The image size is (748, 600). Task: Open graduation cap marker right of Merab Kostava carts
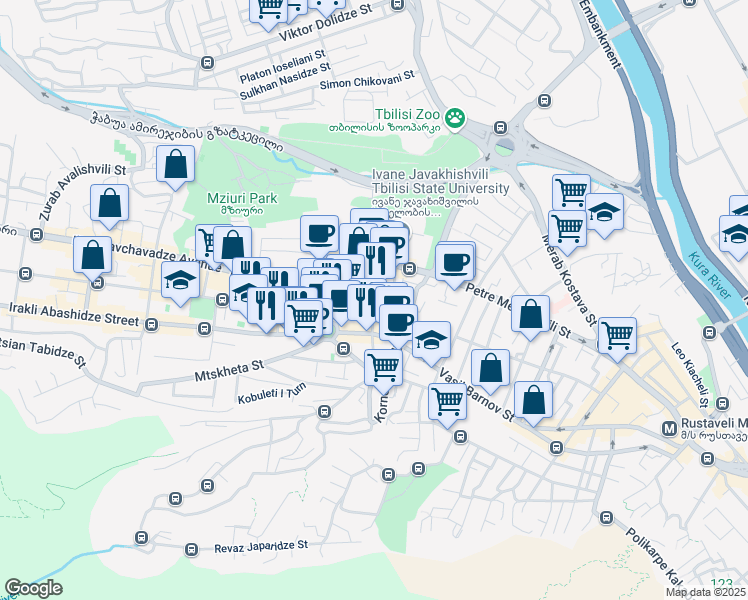click(x=604, y=213)
